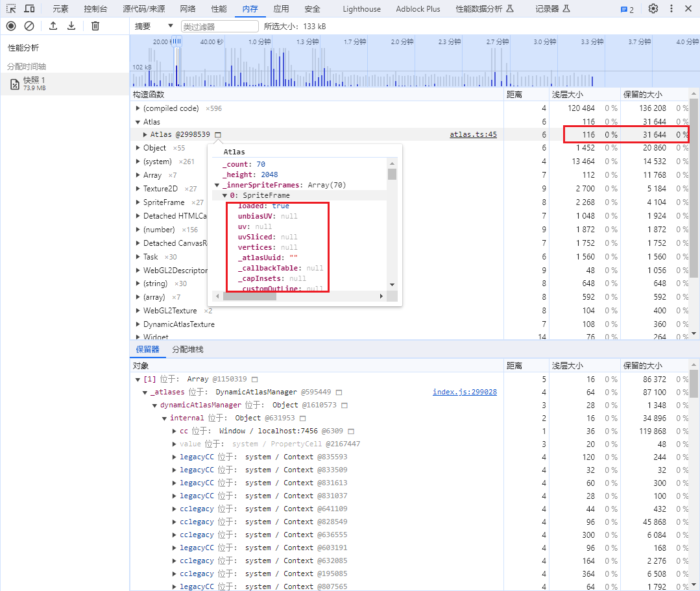Reveal Atlas @2998539 via its square icon
Screen dimensions: 700x591
click(218, 135)
